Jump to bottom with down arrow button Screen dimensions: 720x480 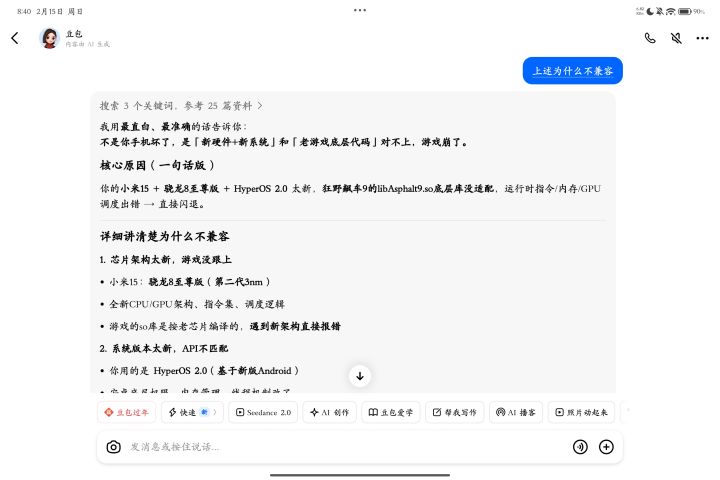pyautogui.click(x=360, y=376)
